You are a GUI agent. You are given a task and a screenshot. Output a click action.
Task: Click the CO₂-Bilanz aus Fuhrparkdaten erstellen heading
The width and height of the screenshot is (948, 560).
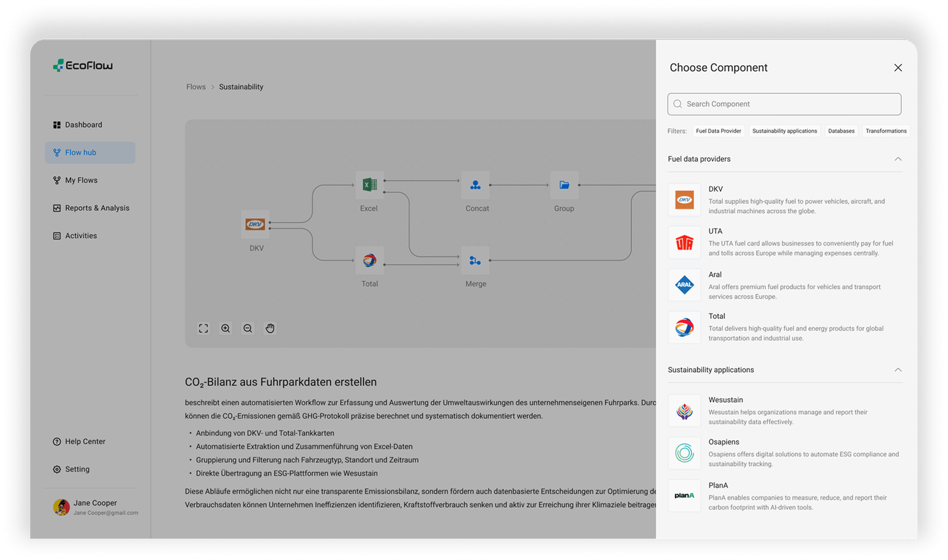point(281,382)
